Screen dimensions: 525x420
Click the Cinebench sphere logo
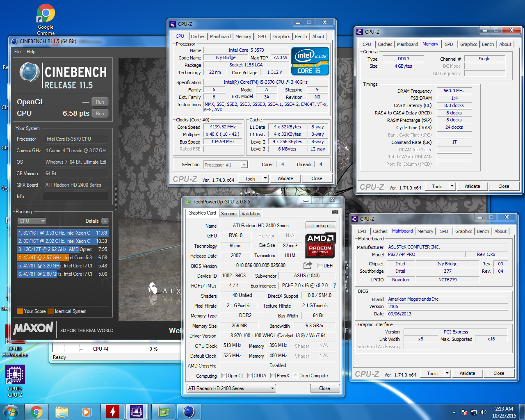[x=29, y=73]
